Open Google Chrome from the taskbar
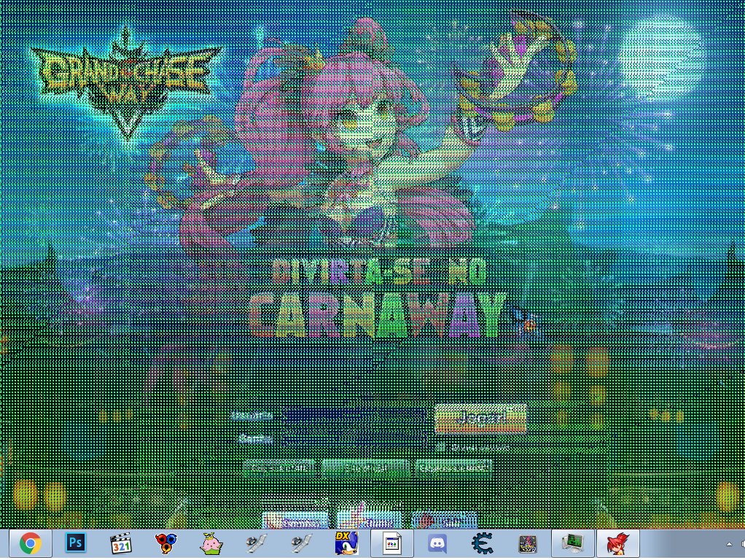Screen dimensions: 745x560 coord(31,543)
